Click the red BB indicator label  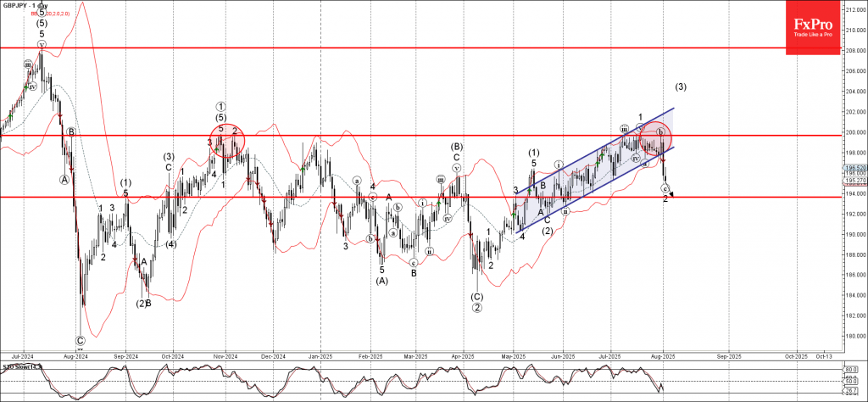[x=50, y=14]
